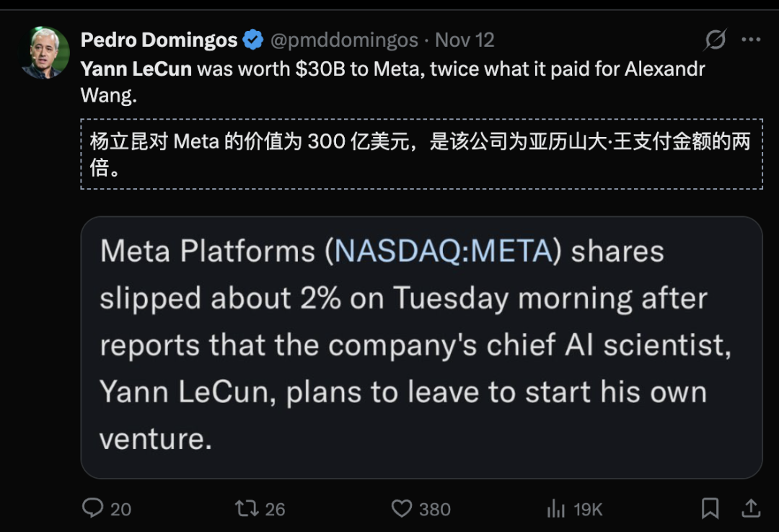Screen dimensions: 779x532
Task: Click the reply speech bubble icon
Action: (x=93, y=508)
